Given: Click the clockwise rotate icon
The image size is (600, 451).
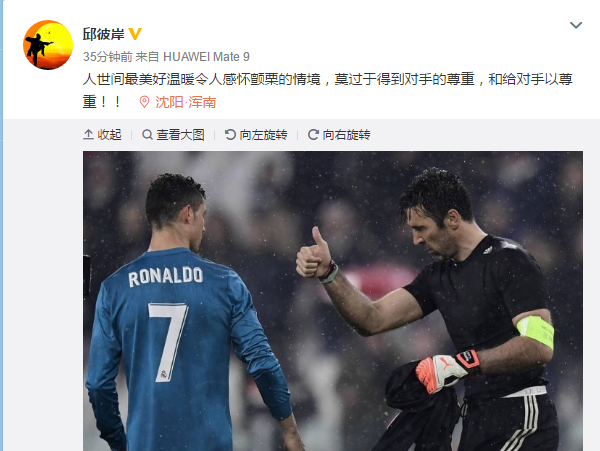Looking at the screenshot, I should coord(313,135).
